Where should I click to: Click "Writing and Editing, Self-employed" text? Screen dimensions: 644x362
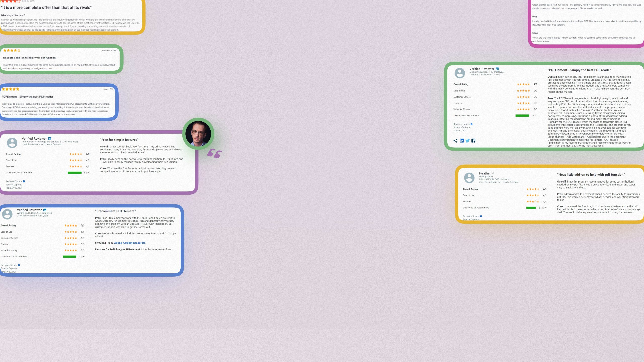[x=34, y=213]
